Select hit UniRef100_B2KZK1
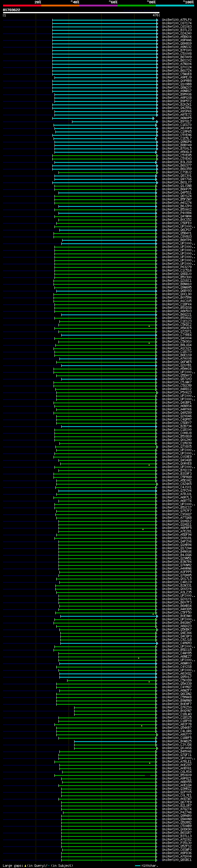The width and height of the screenshot is (197, 868). (x=176, y=104)
